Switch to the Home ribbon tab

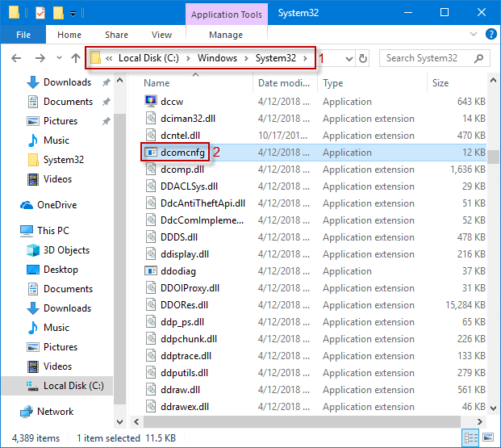click(69, 35)
